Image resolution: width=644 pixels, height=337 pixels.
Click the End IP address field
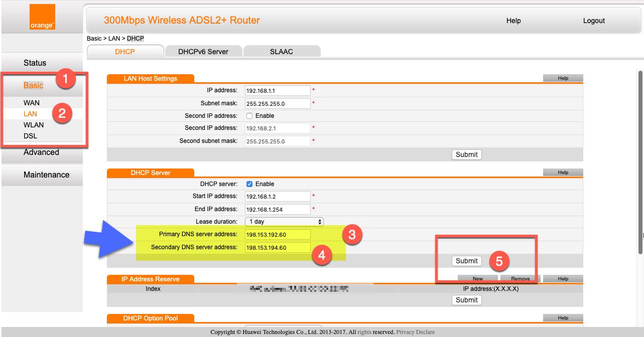pos(278,209)
